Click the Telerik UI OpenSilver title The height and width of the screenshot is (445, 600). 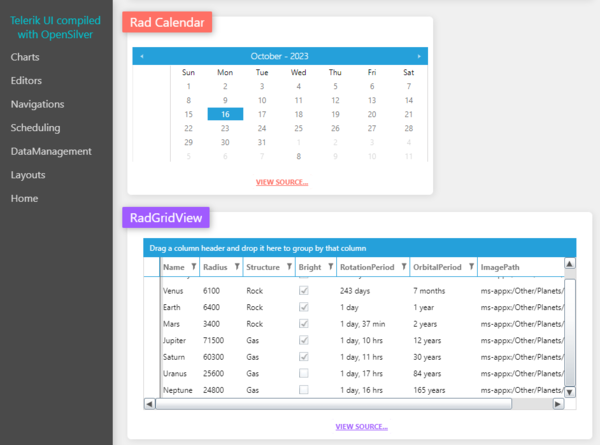pyautogui.click(x=55, y=27)
